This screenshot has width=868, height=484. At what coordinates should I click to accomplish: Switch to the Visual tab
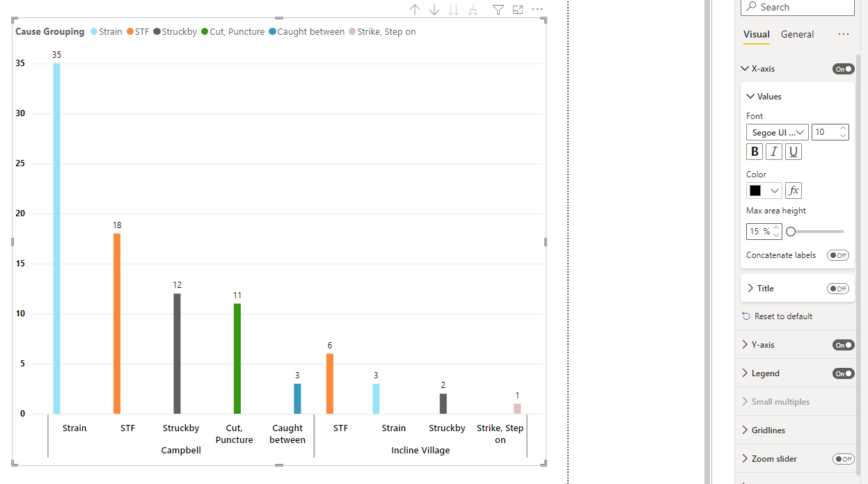(756, 34)
